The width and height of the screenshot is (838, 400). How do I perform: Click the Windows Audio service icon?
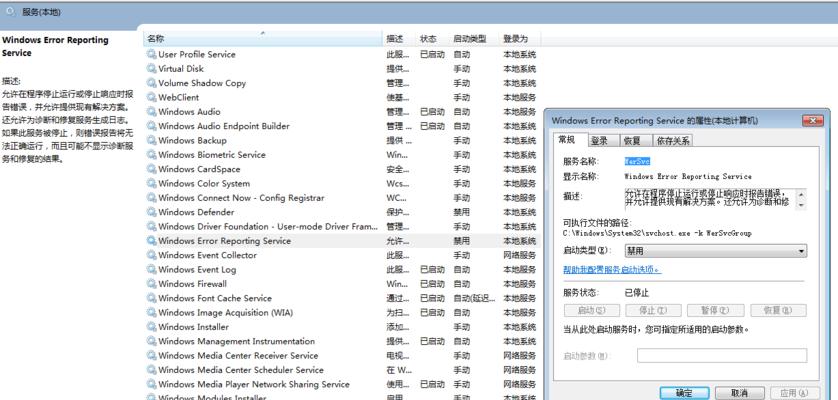(x=152, y=112)
